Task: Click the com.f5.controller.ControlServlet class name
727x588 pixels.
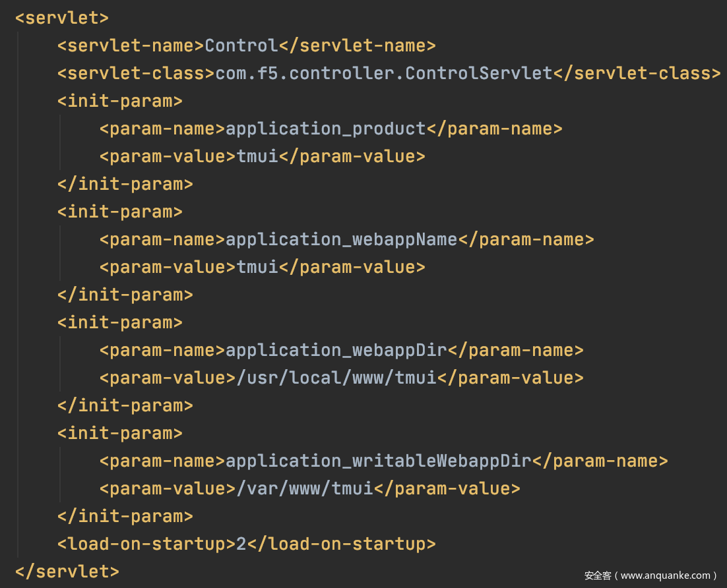Action: (x=384, y=73)
